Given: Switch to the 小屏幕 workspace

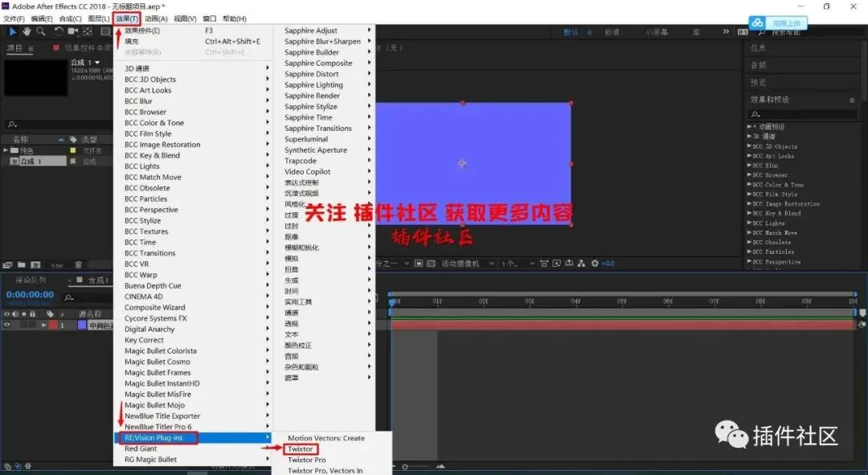Looking at the screenshot, I should (656, 32).
